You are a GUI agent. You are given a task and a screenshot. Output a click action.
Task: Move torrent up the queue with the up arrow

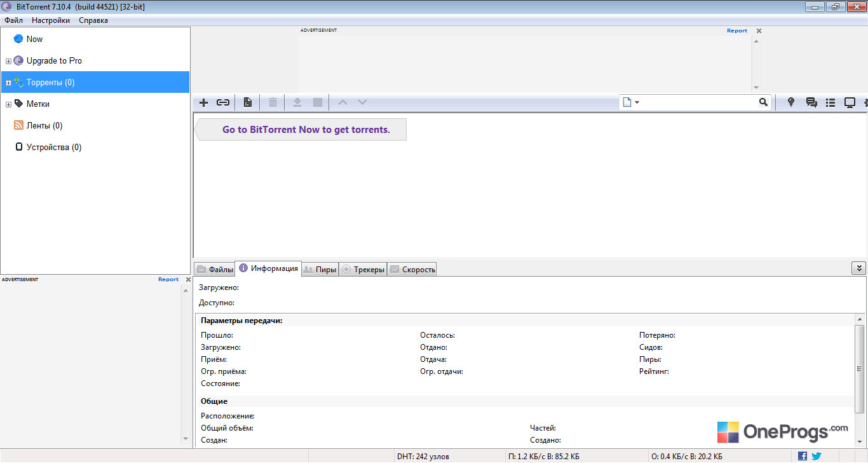342,102
